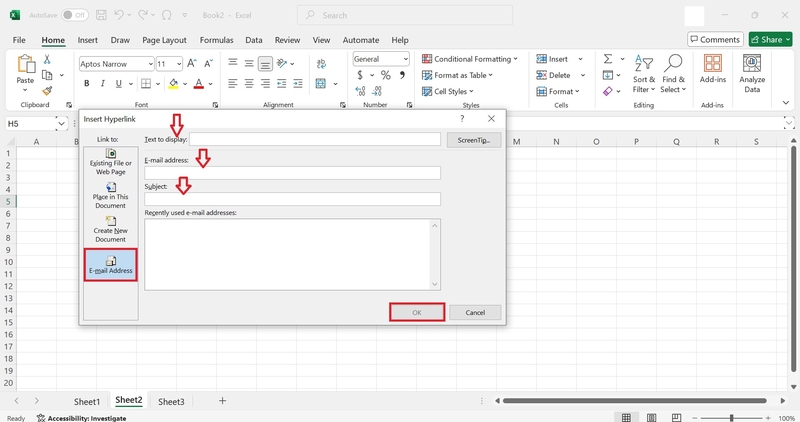Click Merge & Center icon
The image size is (800, 422).
(321, 83)
